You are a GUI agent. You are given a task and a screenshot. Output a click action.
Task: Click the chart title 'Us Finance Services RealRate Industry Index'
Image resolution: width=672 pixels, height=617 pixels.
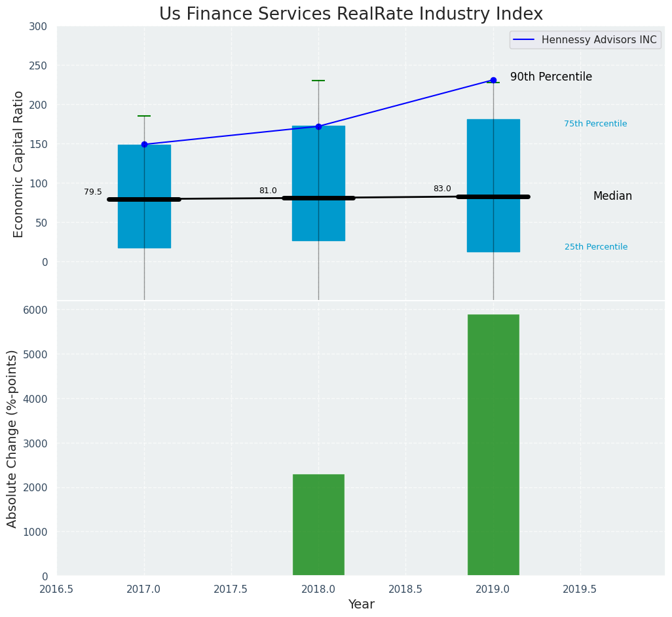350,14
